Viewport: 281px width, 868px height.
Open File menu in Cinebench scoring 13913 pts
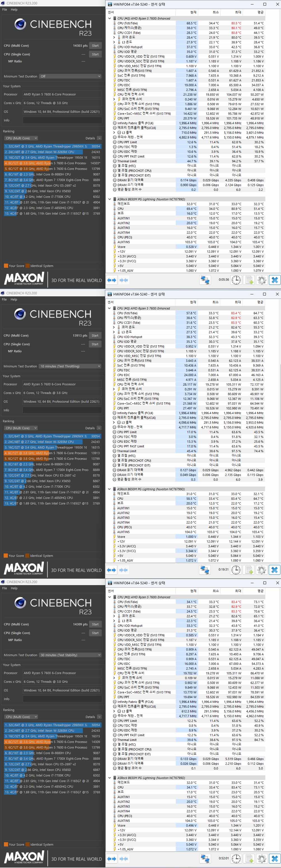(4, 299)
